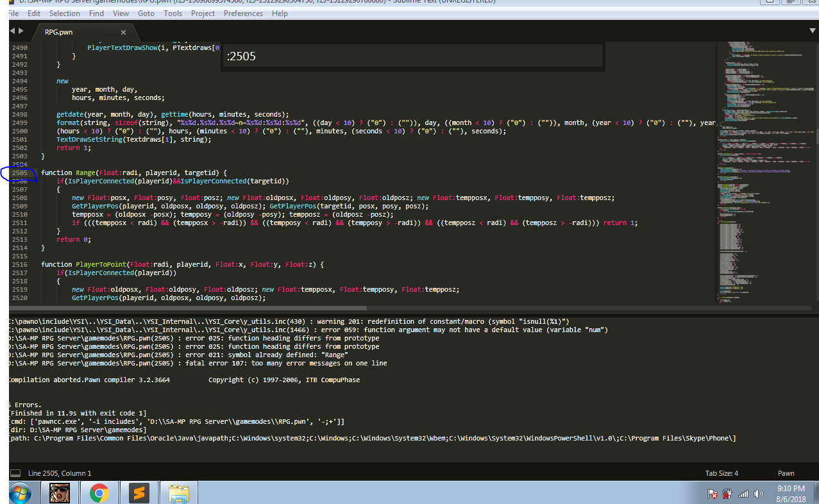Click the next tab arrow
Viewport: 819px width, 504px height.
coord(22,31)
